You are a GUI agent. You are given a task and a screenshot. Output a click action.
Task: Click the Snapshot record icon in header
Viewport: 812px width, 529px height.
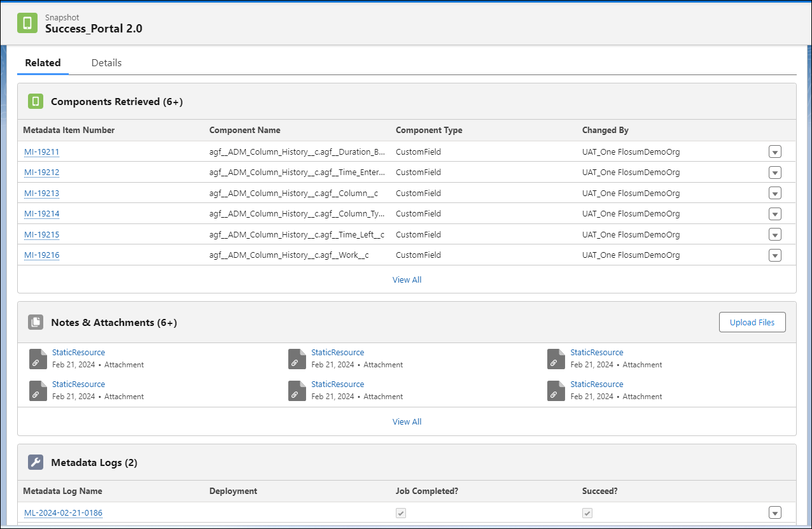[27, 24]
